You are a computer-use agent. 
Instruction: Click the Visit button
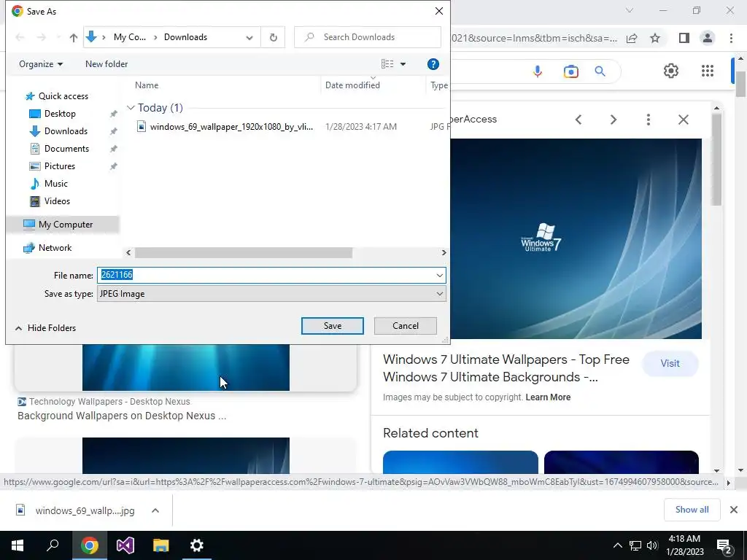coord(670,363)
